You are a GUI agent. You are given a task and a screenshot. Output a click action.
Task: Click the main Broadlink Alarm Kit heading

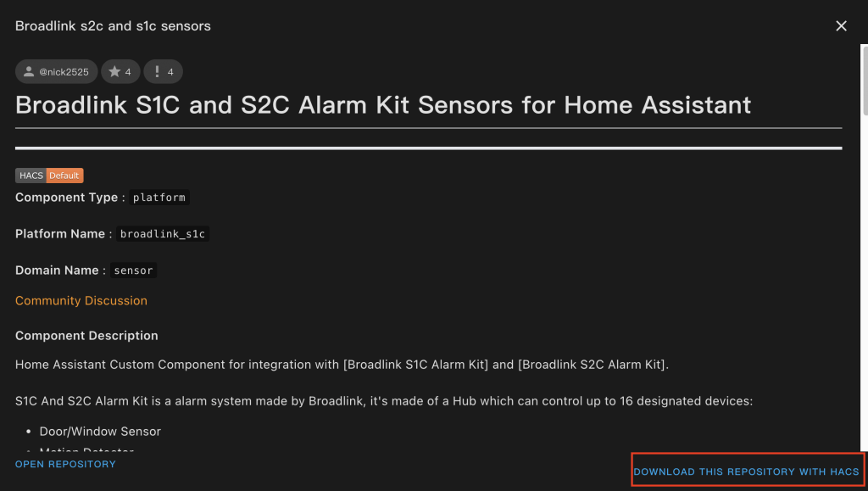[383, 105]
